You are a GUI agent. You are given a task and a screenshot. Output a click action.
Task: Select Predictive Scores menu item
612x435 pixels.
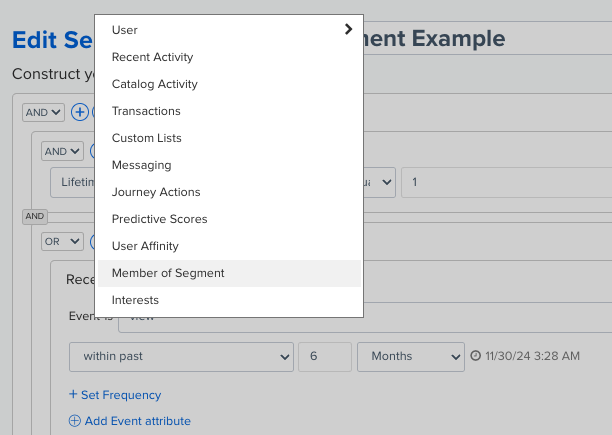point(229,219)
